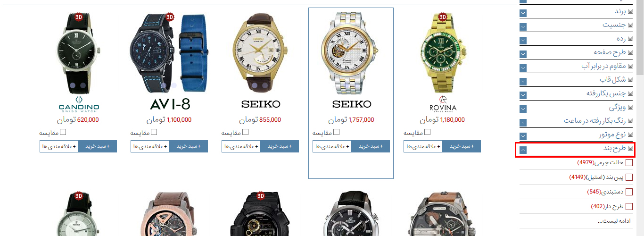Click the Rovina brand logo
Viewport: 644px width, 236px height.
point(443,103)
